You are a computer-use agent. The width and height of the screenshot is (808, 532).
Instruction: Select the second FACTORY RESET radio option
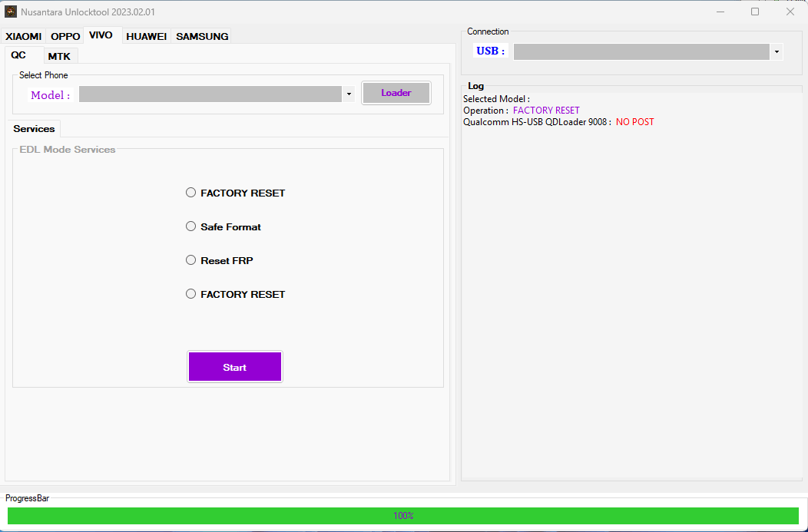190,293
